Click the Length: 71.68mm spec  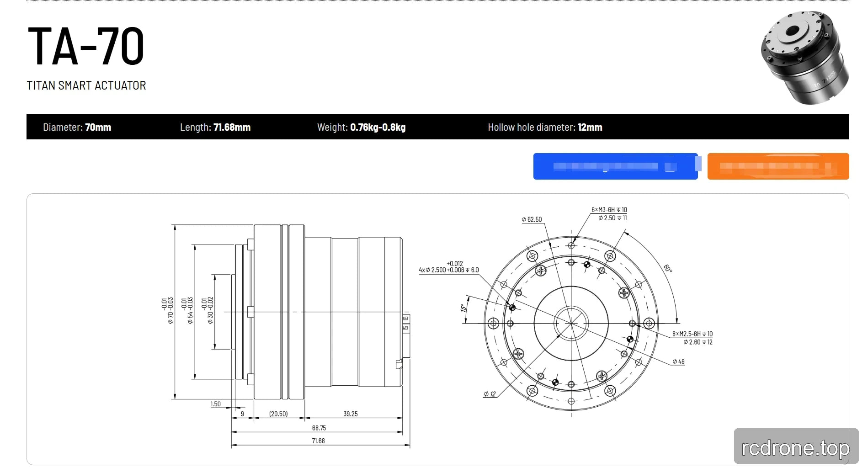click(215, 127)
